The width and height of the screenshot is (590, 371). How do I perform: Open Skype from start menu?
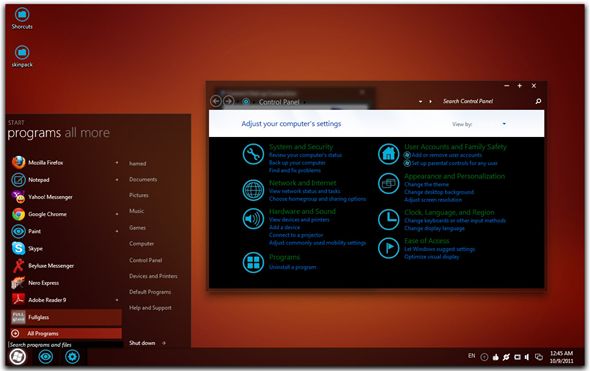pyautogui.click(x=65, y=248)
